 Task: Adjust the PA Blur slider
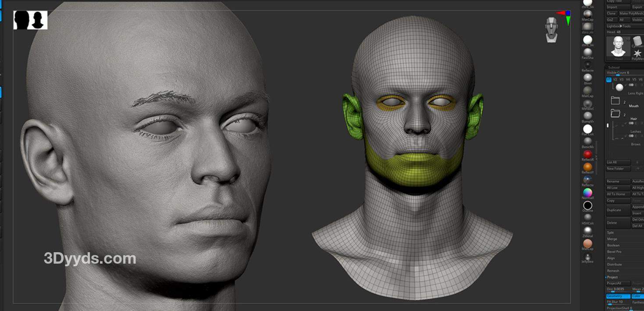(x=618, y=302)
